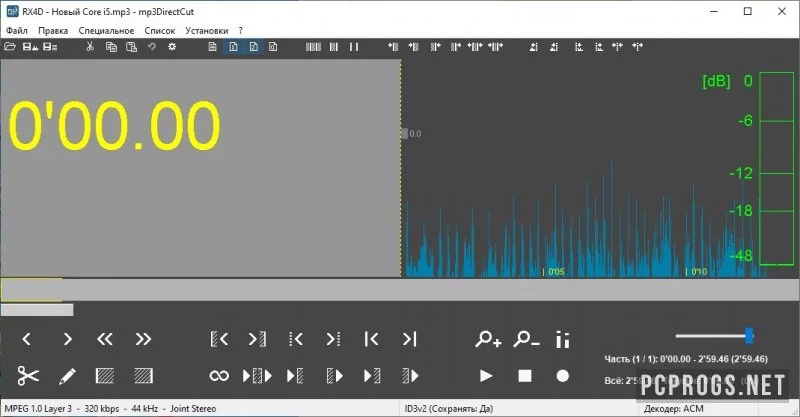Open the Файл menu
This screenshot has width=800, height=417.
coord(17,31)
